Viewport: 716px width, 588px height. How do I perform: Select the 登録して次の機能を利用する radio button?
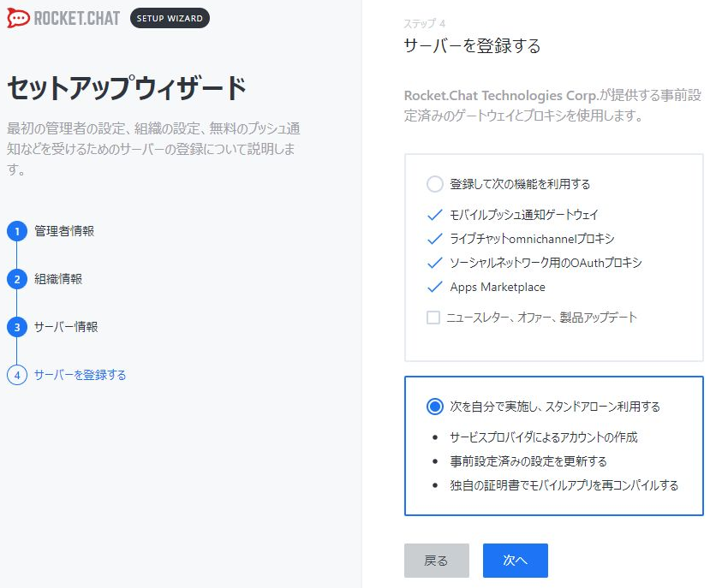[435, 184]
